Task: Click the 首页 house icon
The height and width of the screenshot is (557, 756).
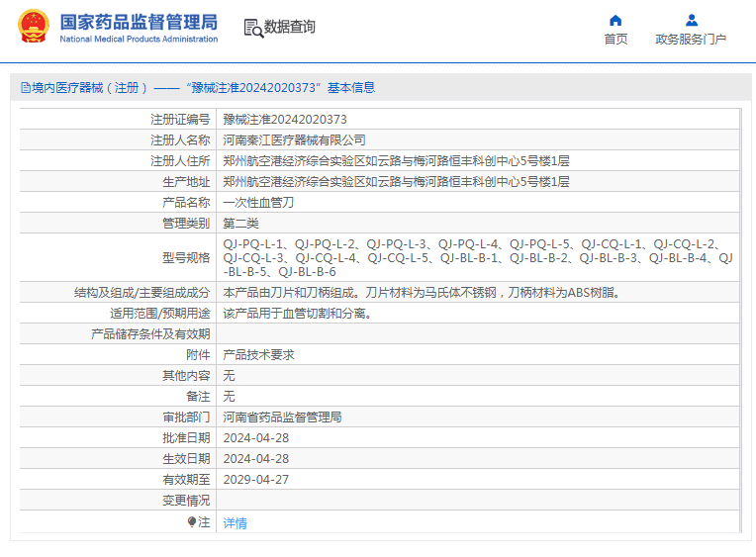Action: pyautogui.click(x=615, y=20)
